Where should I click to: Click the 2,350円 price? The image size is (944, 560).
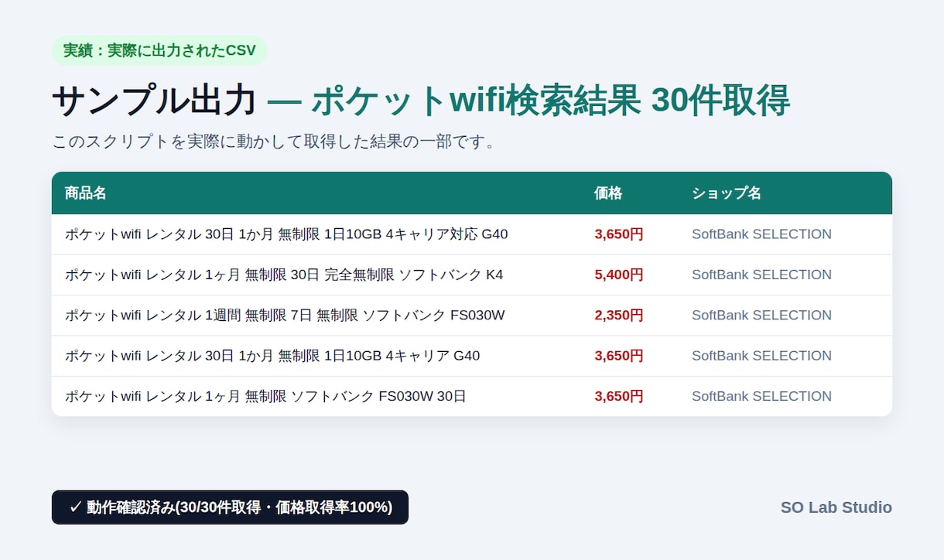(619, 316)
